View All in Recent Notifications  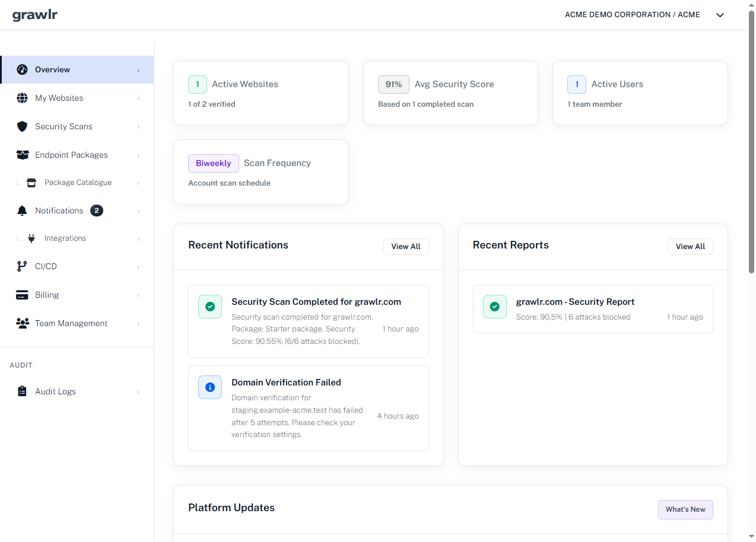[x=406, y=247]
